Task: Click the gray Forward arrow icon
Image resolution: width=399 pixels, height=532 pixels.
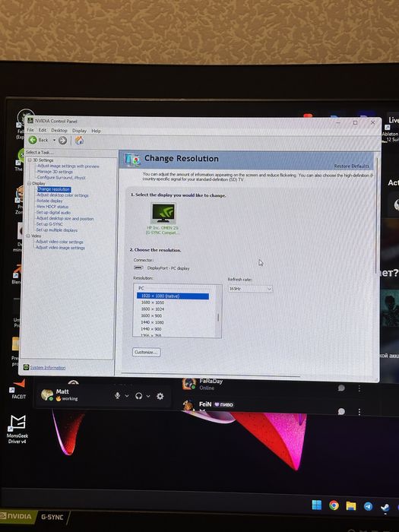Action: [x=62, y=140]
